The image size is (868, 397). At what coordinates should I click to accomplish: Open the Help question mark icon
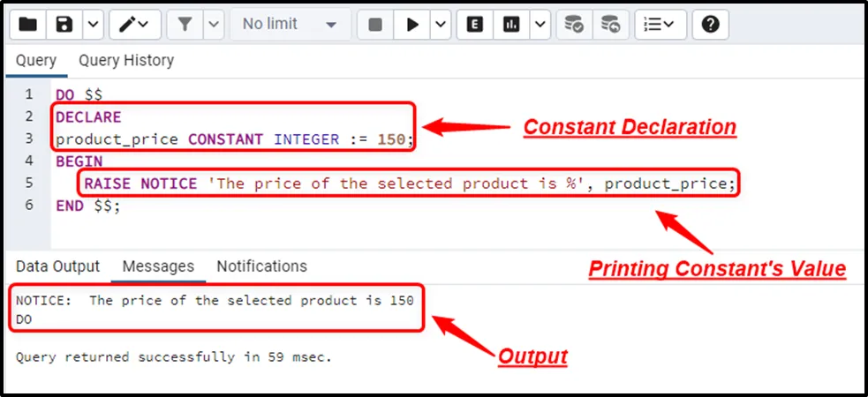(710, 25)
